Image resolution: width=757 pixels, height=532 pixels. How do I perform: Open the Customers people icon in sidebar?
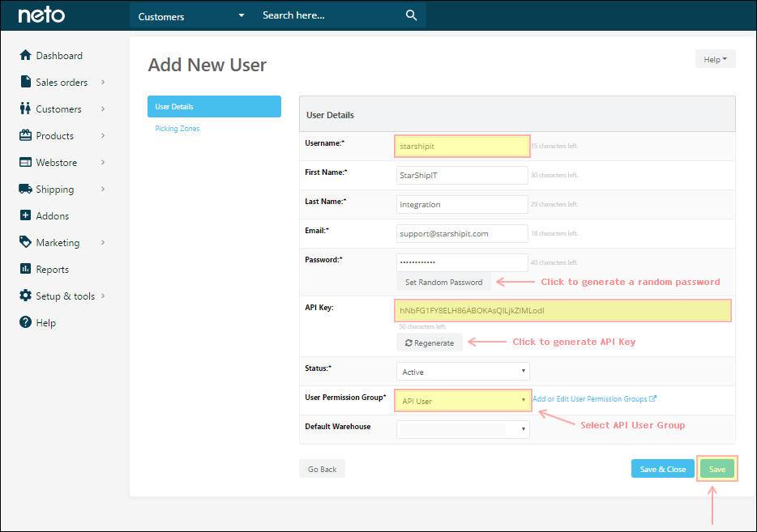[27, 109]
